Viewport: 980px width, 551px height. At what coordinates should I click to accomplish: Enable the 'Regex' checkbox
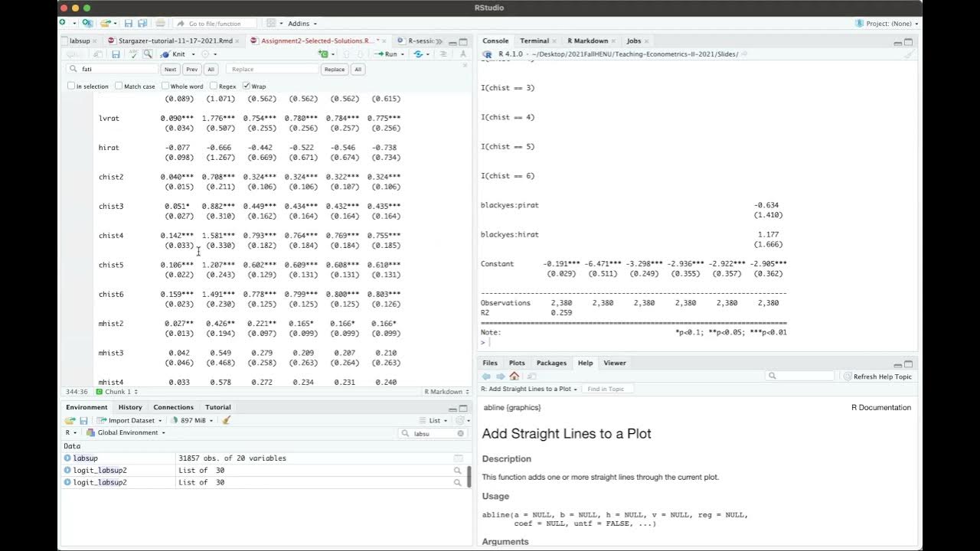(214, 86)
